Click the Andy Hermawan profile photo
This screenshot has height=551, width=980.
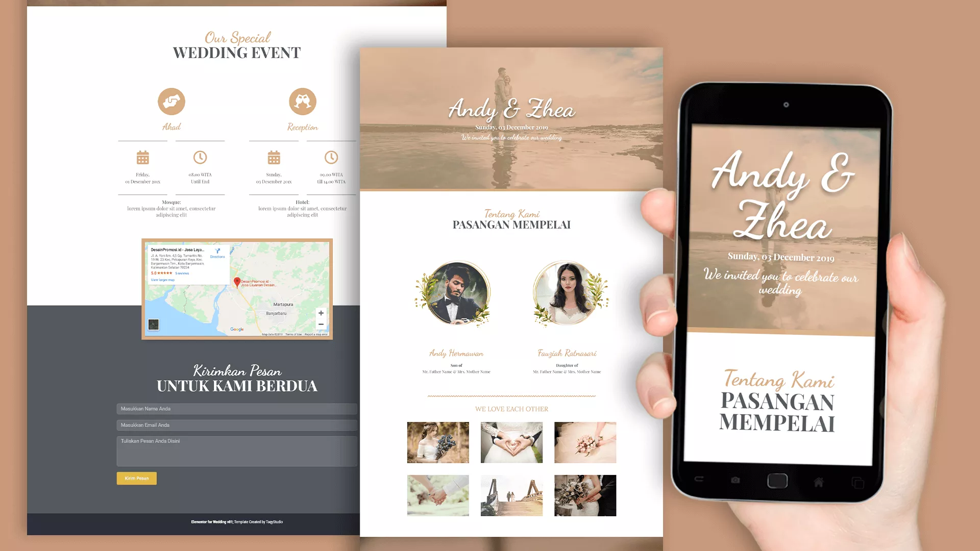coord(456,294)
